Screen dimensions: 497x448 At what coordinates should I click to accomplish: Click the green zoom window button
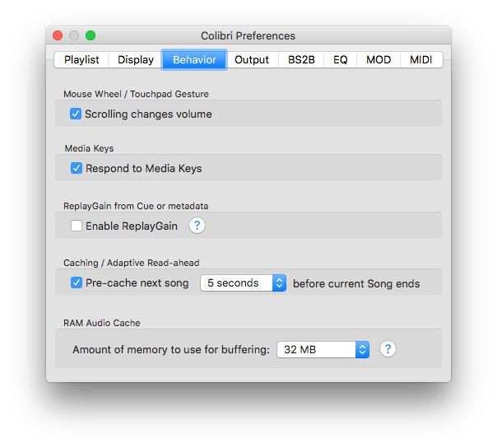coord(91,35)
